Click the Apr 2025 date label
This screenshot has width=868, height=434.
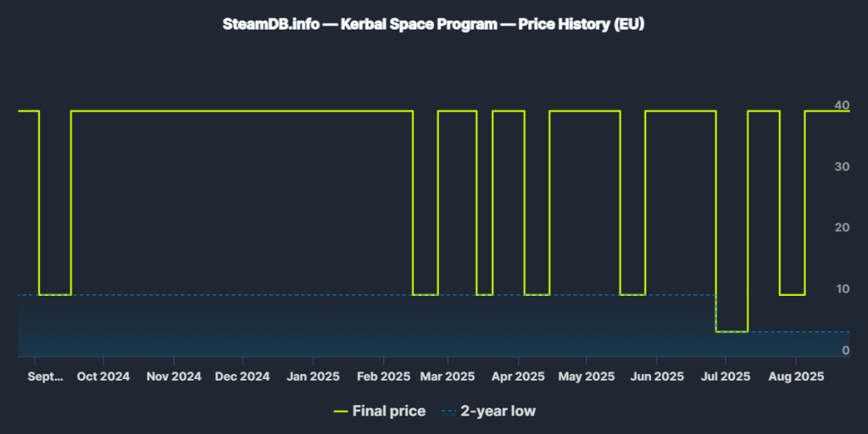pos(518,376)
